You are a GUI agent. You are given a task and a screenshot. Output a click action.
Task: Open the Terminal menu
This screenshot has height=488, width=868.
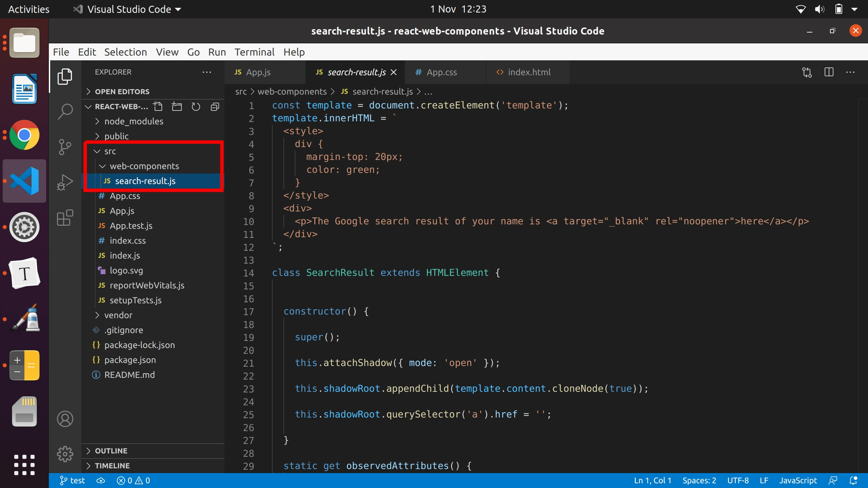point(255,52)
